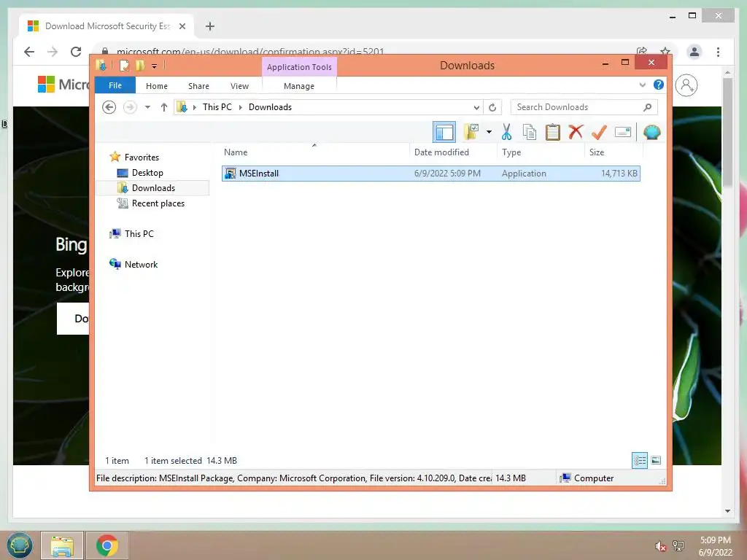Screen dimensions: 747x560
Task: Open Recent places in navigation pane
Action: (x=158, y=203)
